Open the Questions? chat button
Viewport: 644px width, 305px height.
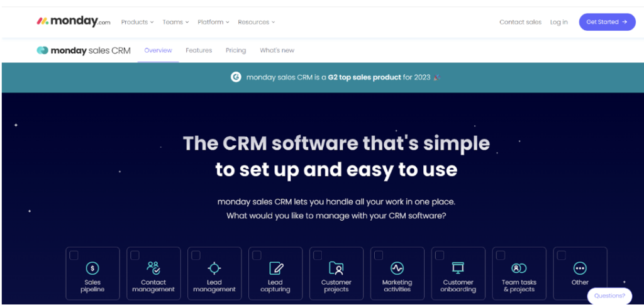click(609, 296)
